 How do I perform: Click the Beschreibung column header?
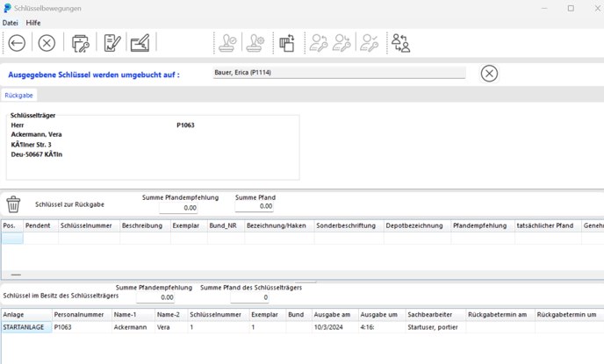point(145,226)
